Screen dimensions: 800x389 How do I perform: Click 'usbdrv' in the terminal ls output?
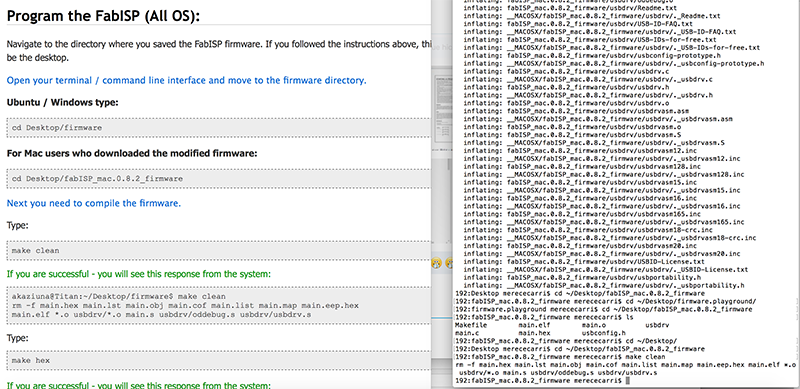pyautogui.click(x=658, y=325)
